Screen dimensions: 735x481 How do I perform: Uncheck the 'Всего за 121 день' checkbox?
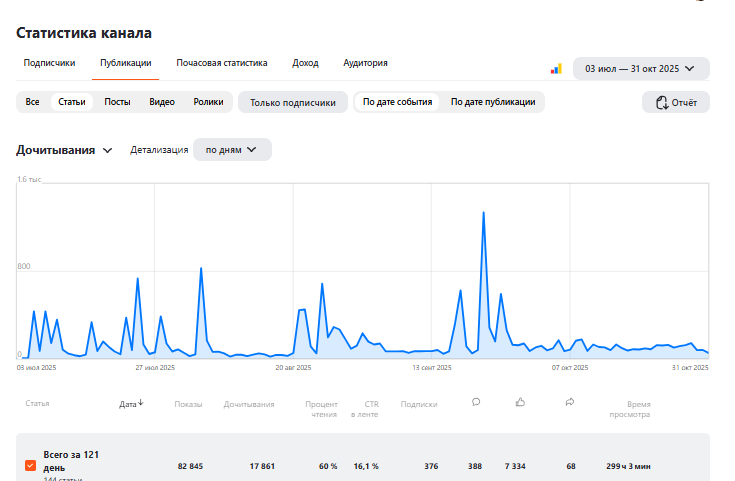tap(30, 466)
